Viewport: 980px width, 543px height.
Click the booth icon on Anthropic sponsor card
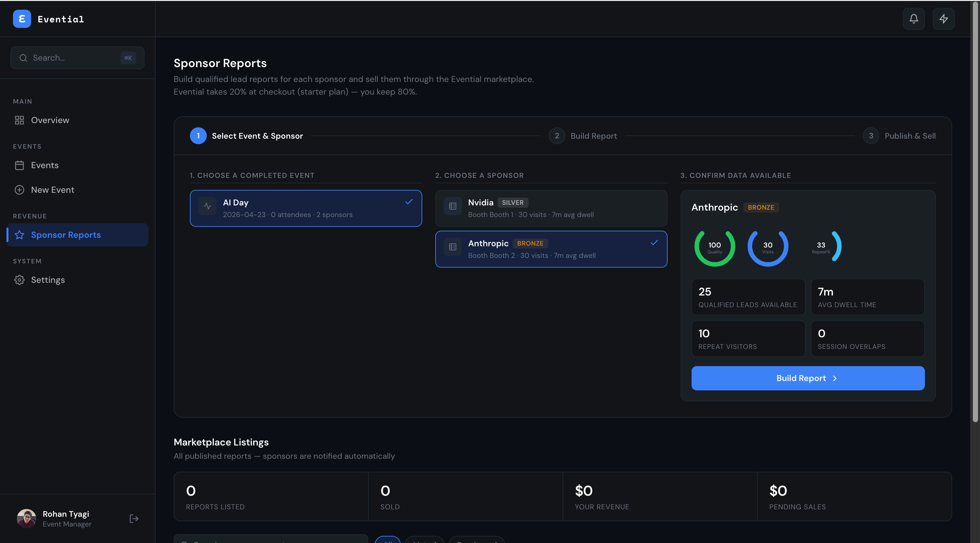coord(452,247)
